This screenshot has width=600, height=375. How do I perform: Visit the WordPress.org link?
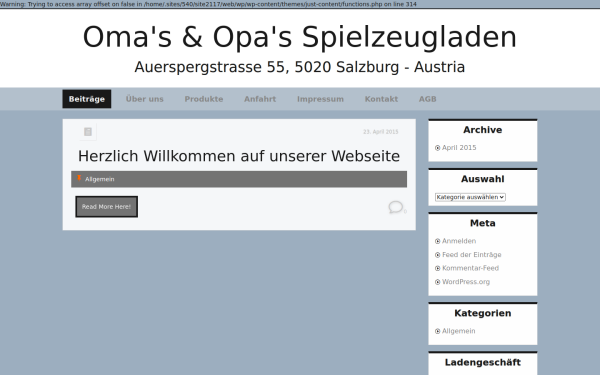pos(466,282)
